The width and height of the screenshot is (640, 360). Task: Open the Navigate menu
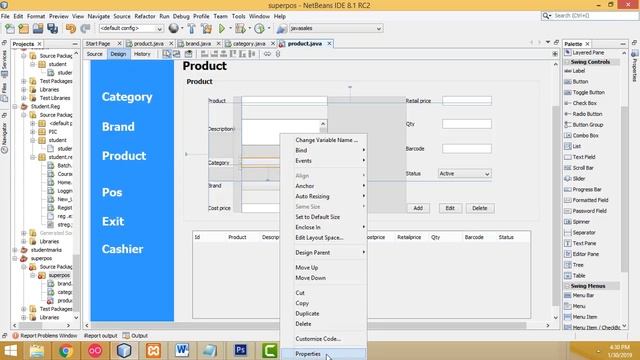[x=99, y=16]
